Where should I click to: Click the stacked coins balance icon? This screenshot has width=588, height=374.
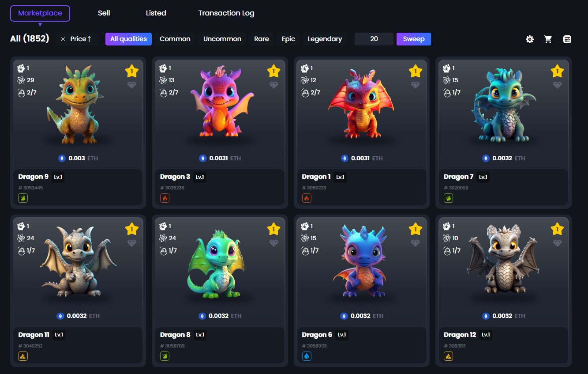click(x=567, y=39)
